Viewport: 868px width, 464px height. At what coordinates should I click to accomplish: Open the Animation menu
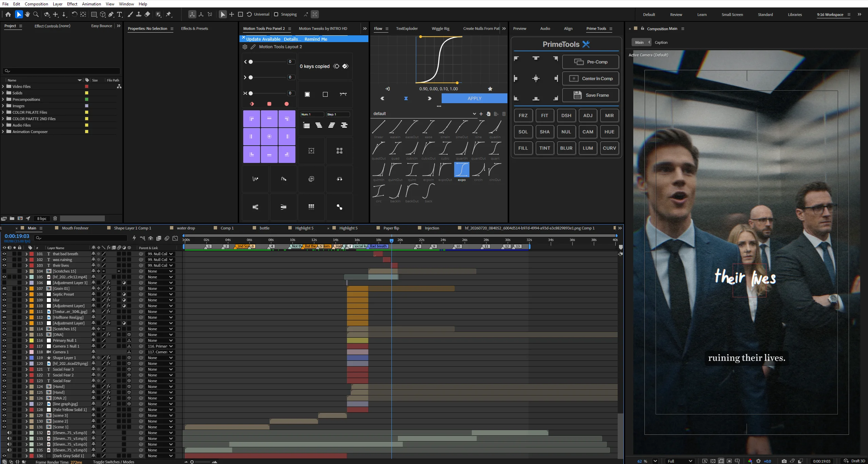click(x=92, y=4)
